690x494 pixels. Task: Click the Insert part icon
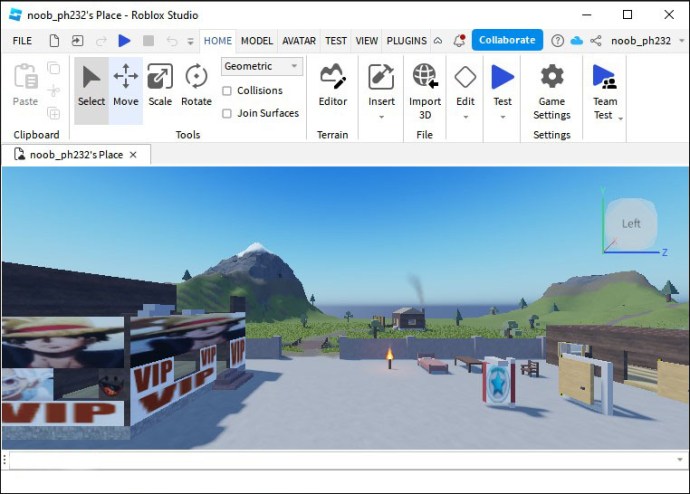pos(381,77)
